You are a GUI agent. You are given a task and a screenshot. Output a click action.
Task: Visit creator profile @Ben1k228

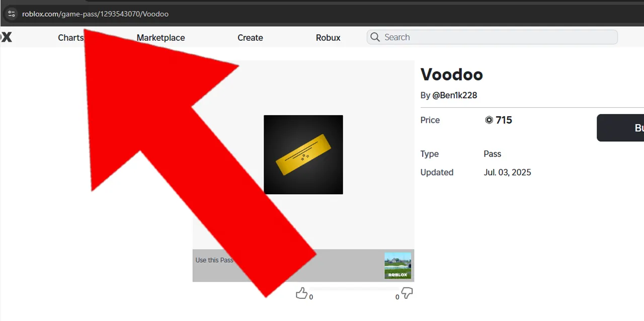(455, 95)
